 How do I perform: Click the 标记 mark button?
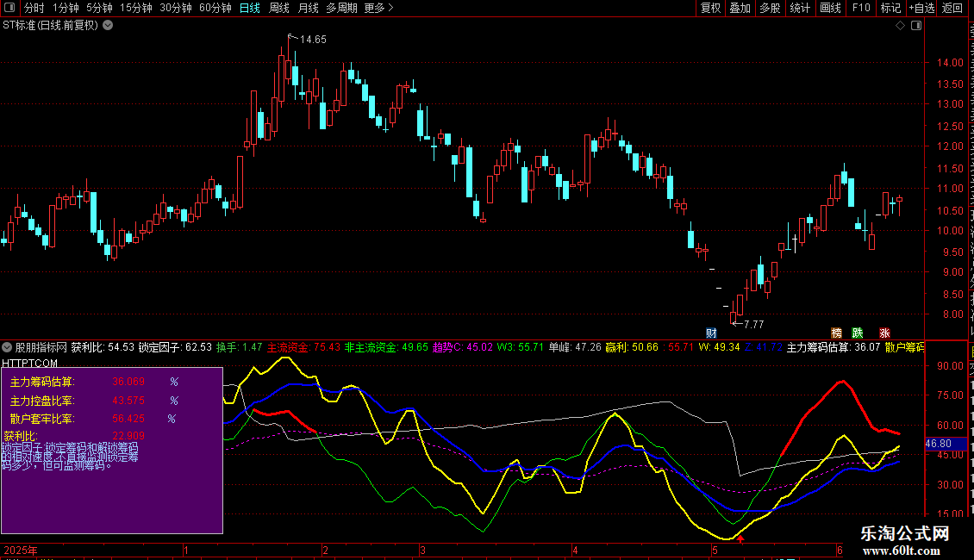[890, 8]
